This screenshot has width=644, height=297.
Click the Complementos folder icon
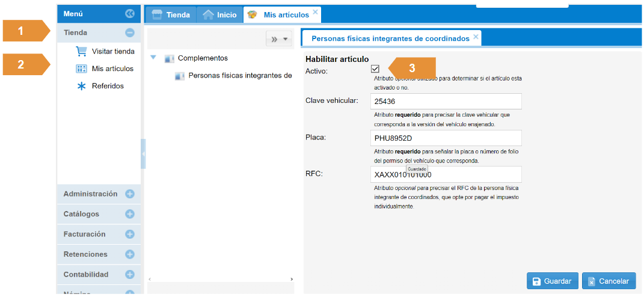point(169,58)
